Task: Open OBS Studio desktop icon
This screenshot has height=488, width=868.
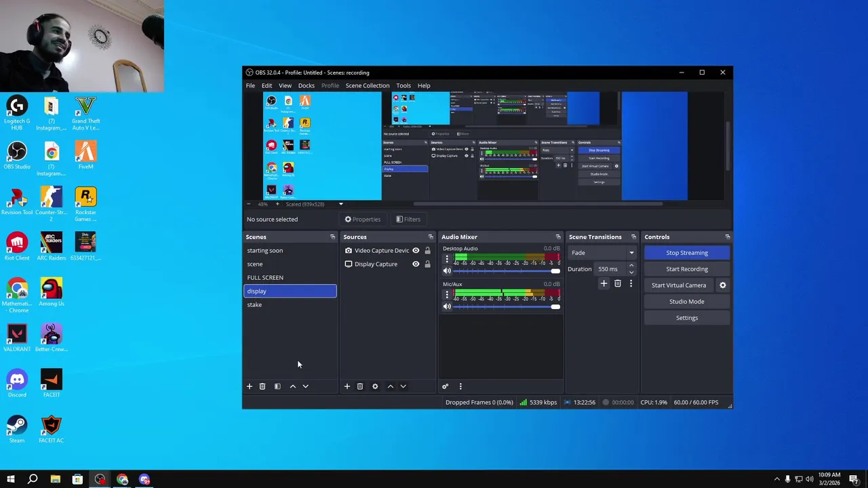Action: pyautogui.click(x=17, y=155)
